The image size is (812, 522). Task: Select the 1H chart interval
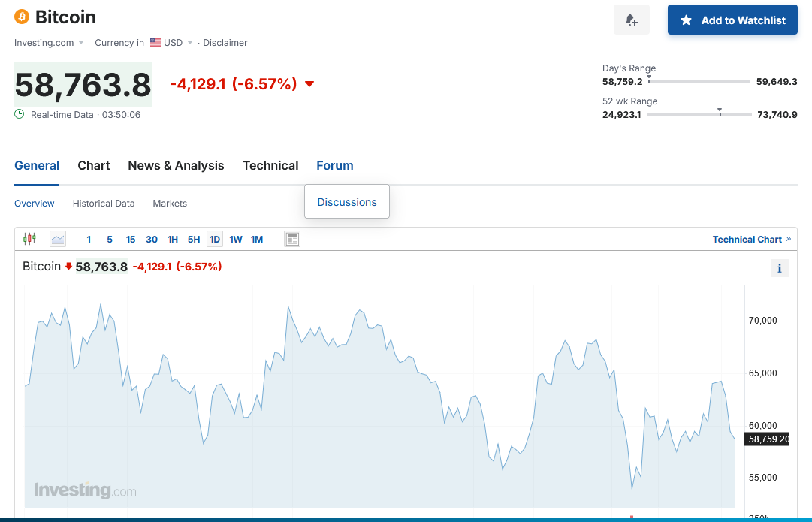pos(173,240)
